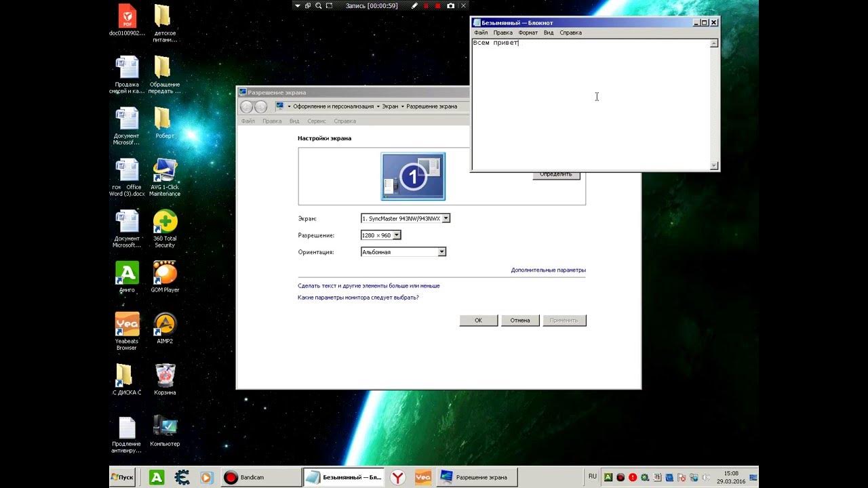Select 'гсм Office Word (3).docx' icon
This screenshot has height=488, width=868.
(x=127, y=178)
